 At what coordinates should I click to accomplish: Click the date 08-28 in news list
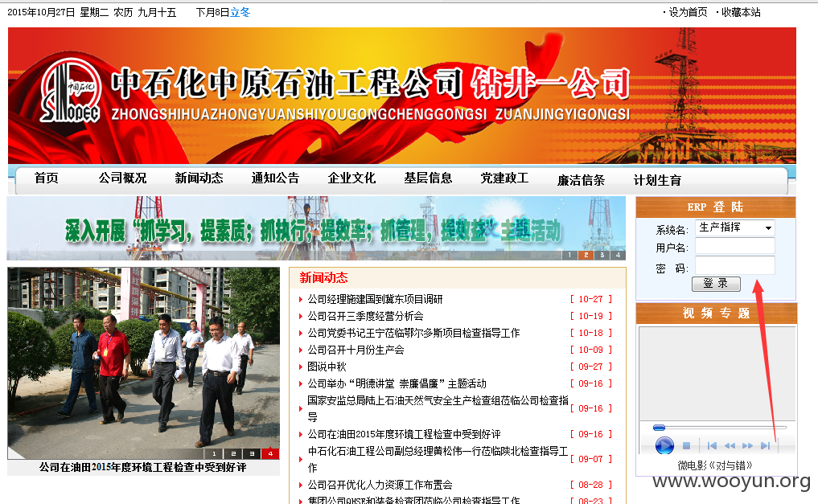pos(590,485)
